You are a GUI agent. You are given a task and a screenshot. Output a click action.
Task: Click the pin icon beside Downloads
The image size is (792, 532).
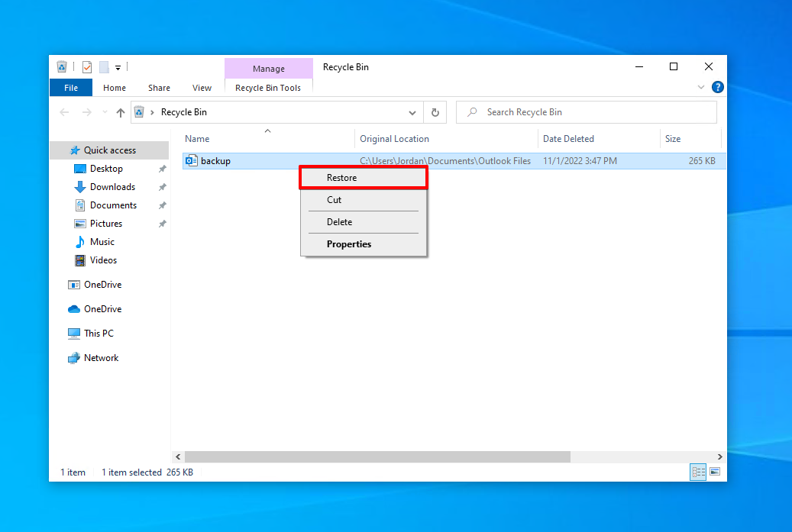point(162,187)
